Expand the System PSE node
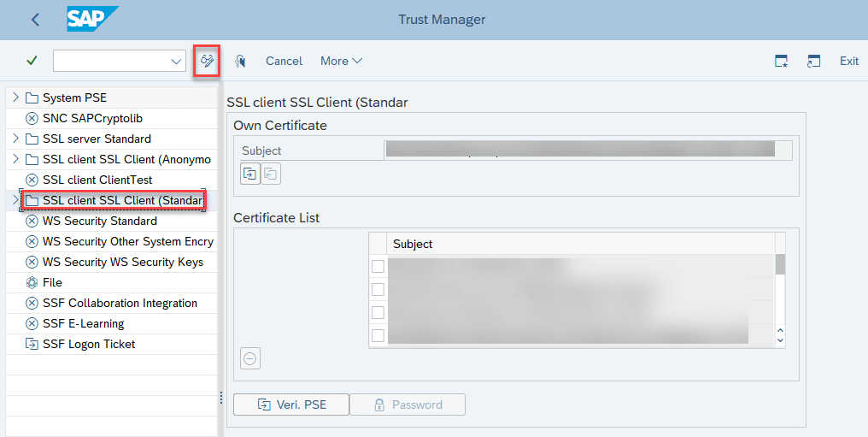The width and height of the screenshot is (868, 437). tap(15, 97)
